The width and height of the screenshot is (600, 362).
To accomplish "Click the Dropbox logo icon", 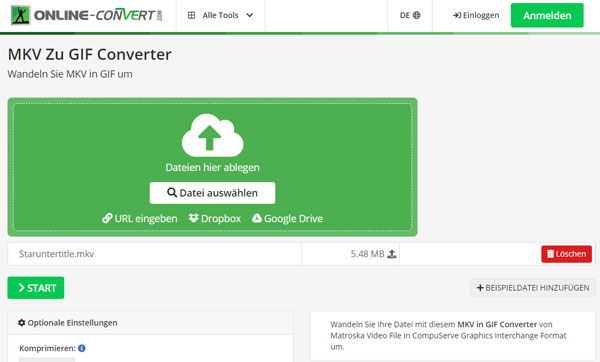I will [x=194, y=218].
